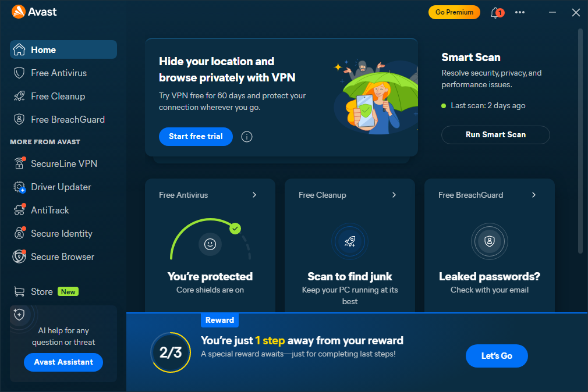Click the Secure Identity icon
The image size is (588, 392).
tap(19, 233)
